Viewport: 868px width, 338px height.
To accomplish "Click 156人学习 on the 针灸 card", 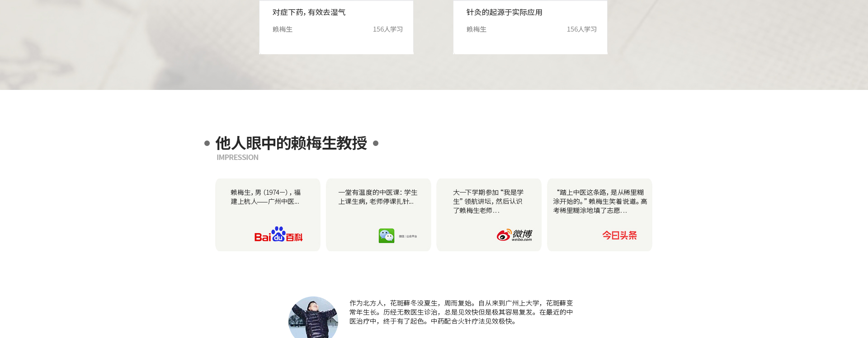I will pyautogui.click(x=581, y=29).
